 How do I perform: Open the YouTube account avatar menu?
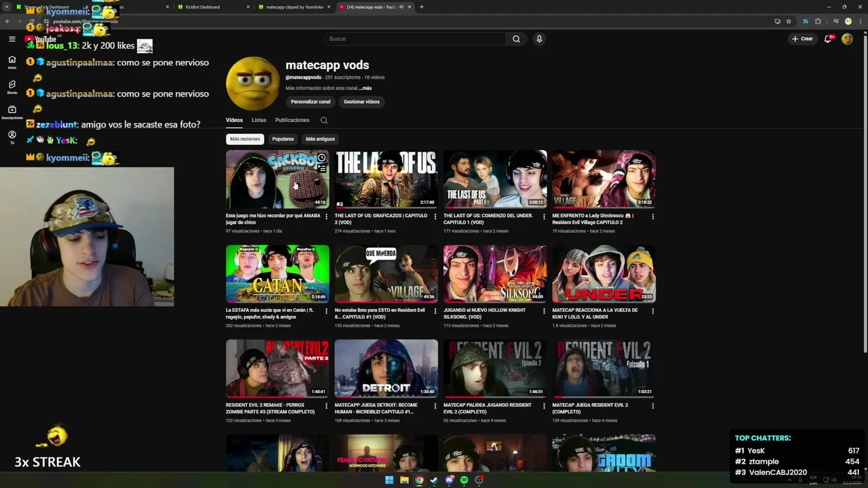(x=847, y=39)
